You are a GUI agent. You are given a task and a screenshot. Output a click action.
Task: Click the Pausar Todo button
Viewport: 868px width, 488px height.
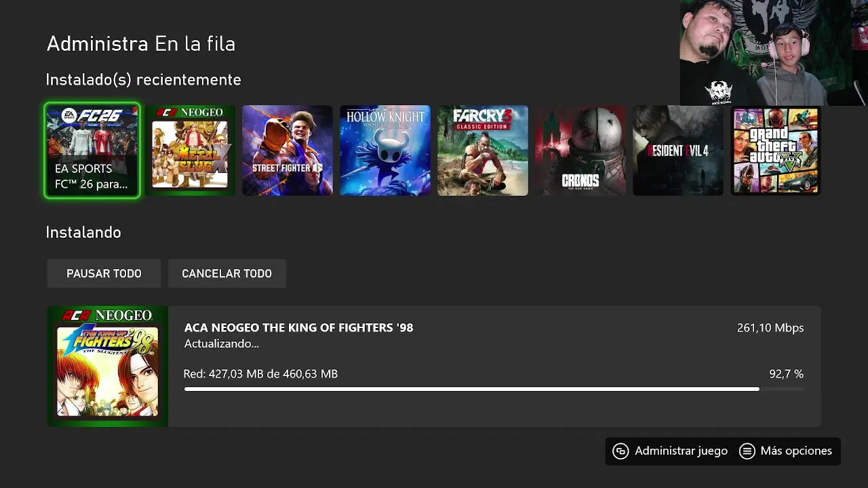click(104, 274)
